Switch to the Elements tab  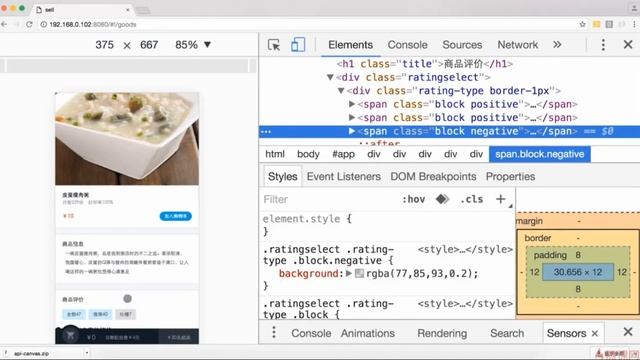coord(351,44)
